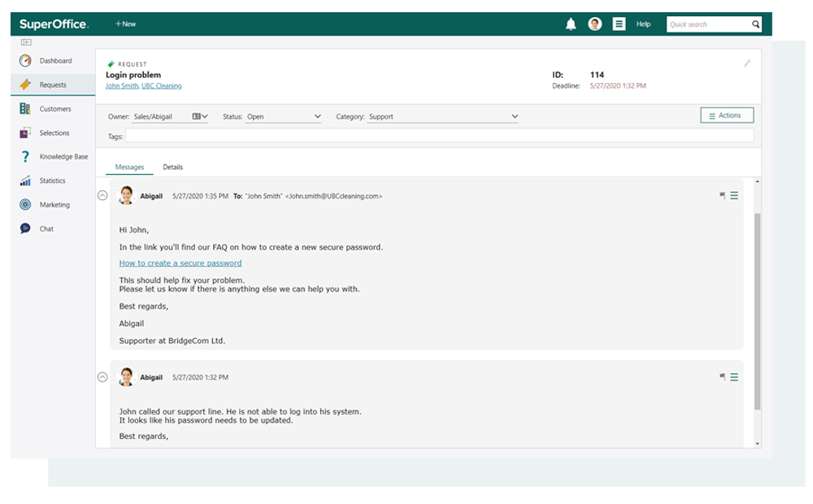
Task: Click Abigail's avatar on 1:32 PM message
Action: click(127, 377)
